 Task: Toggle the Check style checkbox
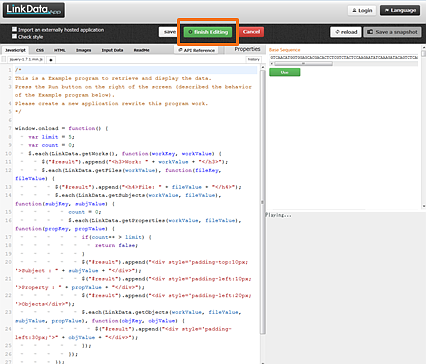[14, 36]
